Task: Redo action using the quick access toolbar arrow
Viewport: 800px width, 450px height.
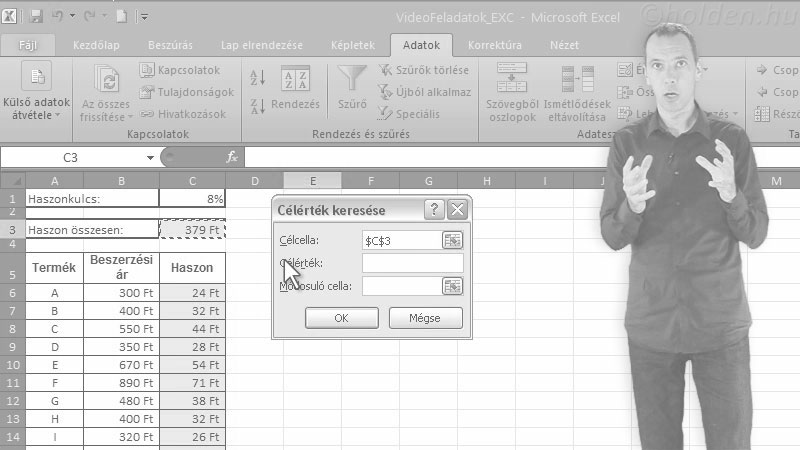Action: [x=90, y=16]
